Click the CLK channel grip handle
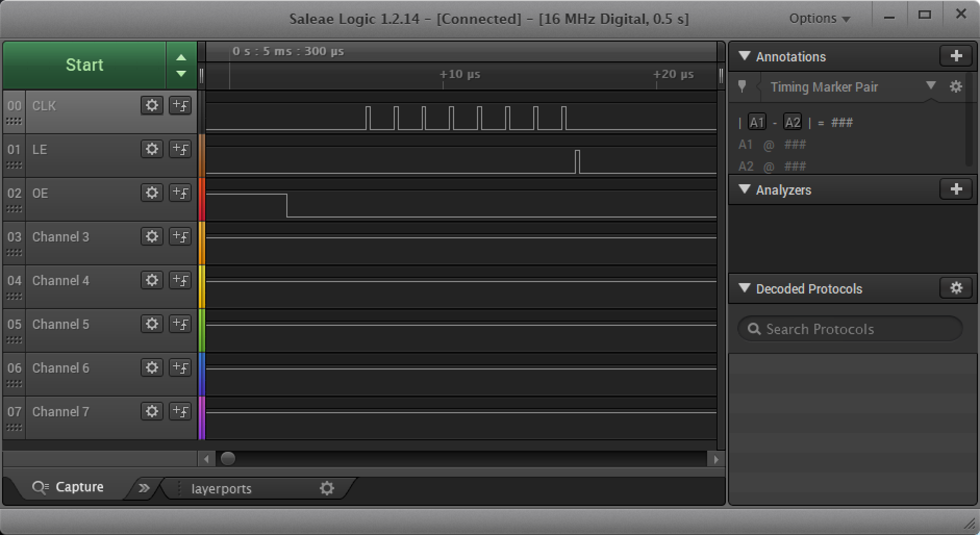This screenshot has height=535, width=980. click(14, 121)
